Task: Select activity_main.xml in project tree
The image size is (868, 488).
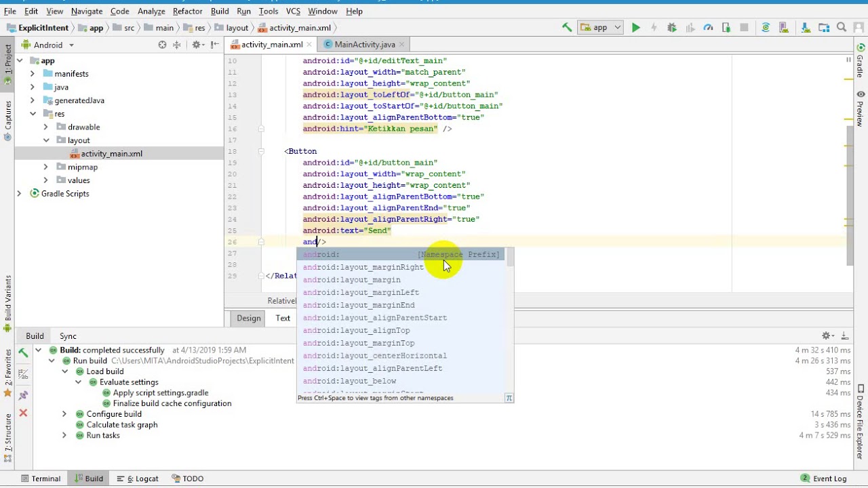Action: click(112, 154)
